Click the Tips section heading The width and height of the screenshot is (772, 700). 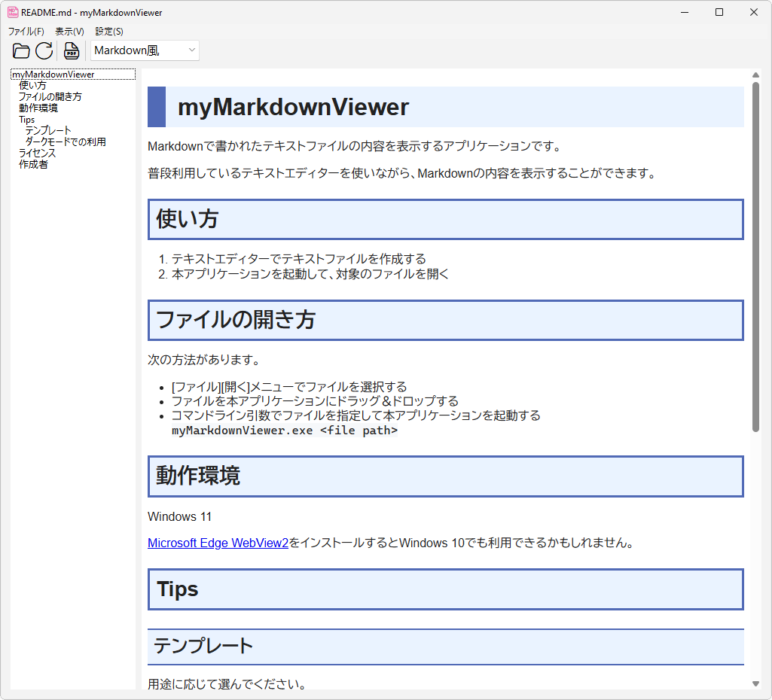446,589
